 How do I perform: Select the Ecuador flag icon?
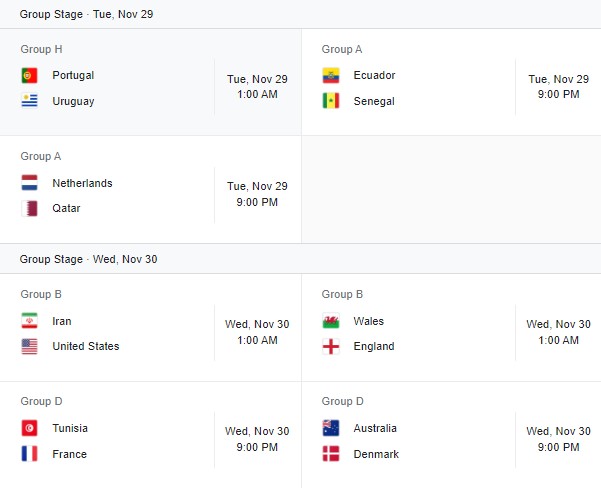pos(331,75)
